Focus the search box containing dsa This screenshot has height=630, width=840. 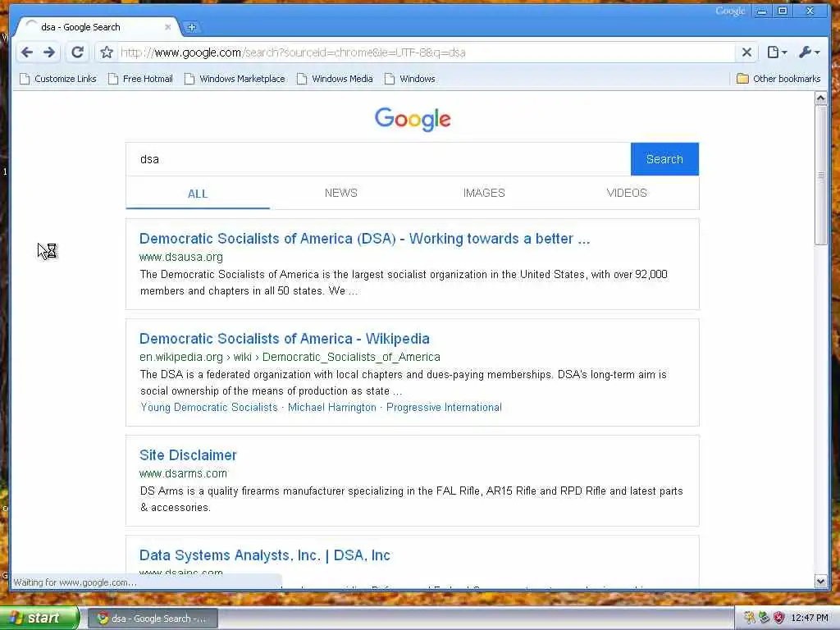(378, 159)
